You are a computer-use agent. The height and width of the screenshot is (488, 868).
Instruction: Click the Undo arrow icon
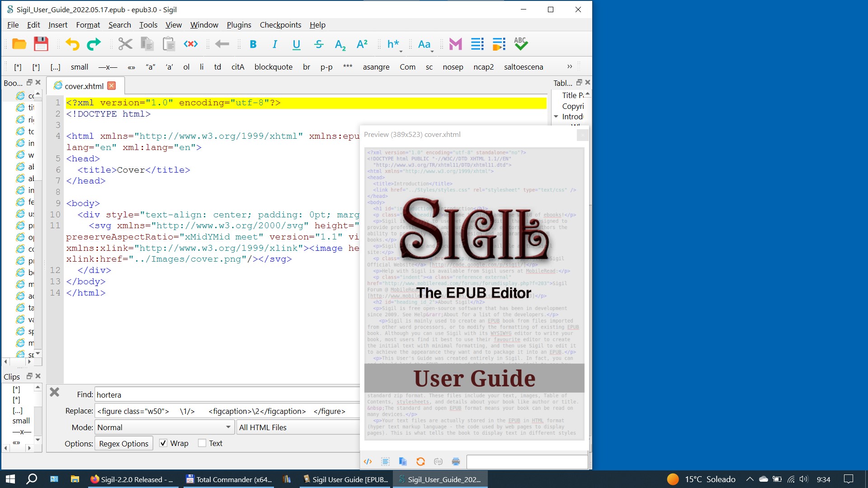click(72, 44)
